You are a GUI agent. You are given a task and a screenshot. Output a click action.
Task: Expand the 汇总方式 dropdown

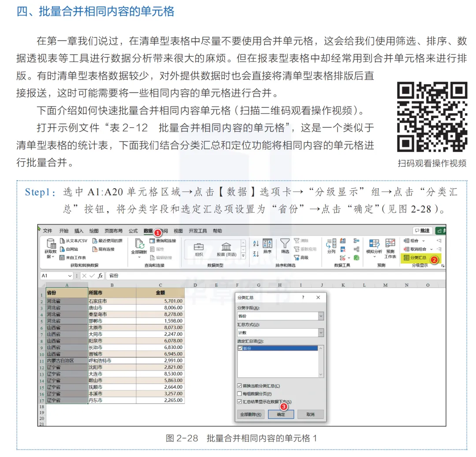point(321,333)
